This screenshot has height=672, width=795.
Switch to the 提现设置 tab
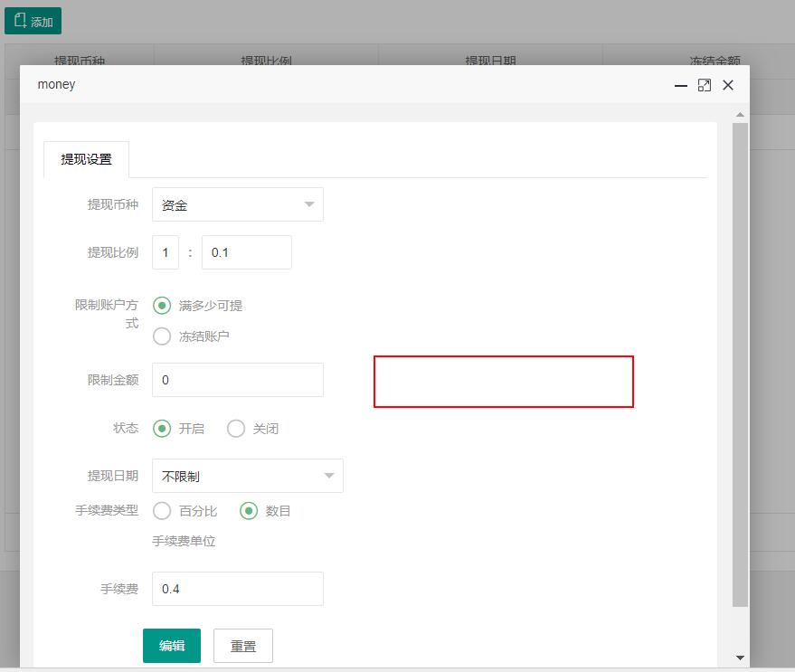pos(86,159)
